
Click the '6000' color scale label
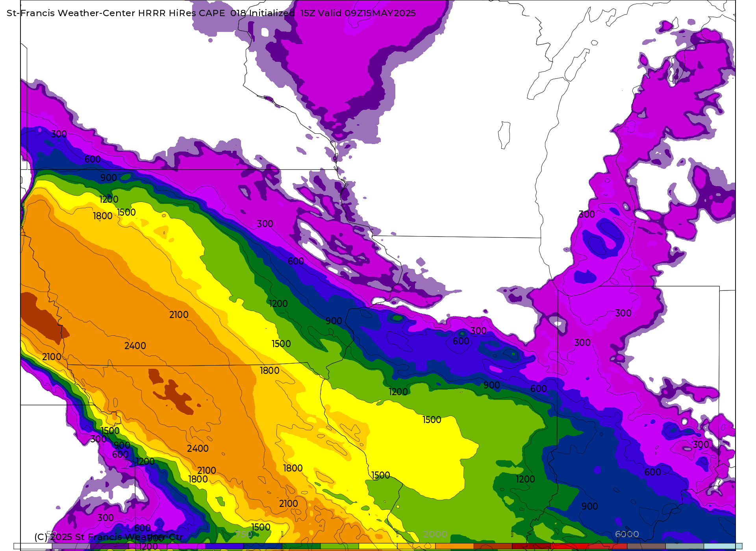[x=627, y=534]
